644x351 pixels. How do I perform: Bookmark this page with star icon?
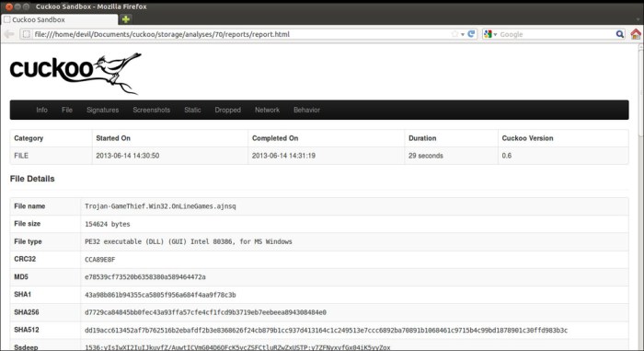click(x=454, y=34)
